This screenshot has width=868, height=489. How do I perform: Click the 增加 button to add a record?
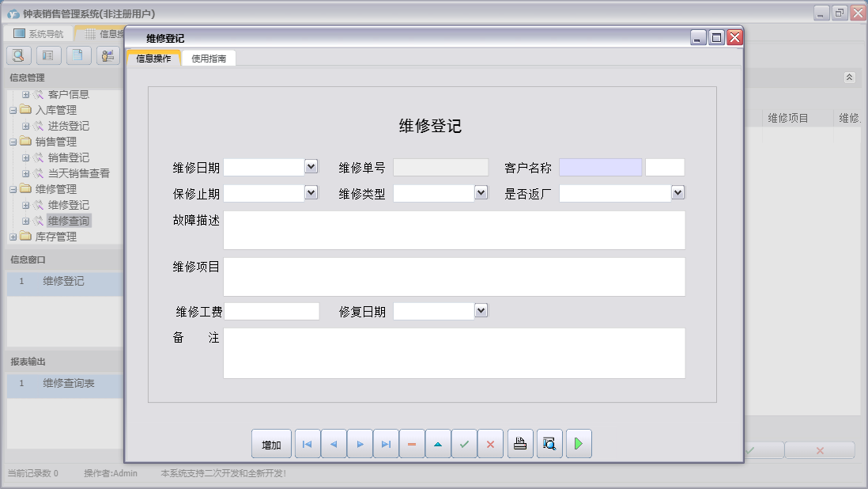[271, 444]
